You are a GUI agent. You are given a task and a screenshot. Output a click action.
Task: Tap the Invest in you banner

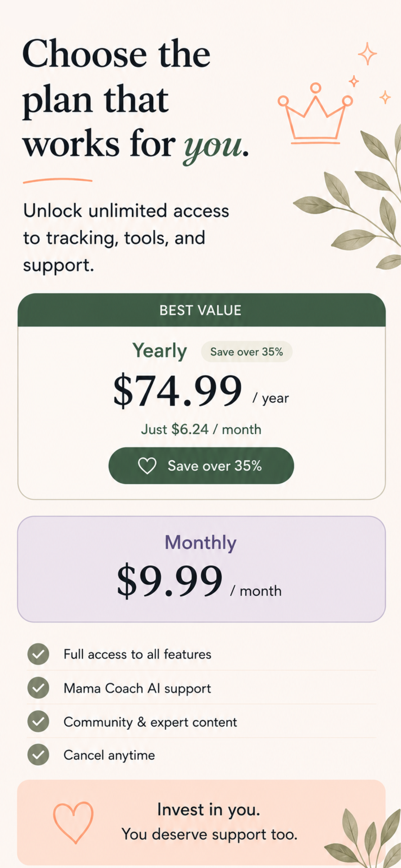point(201,822)
